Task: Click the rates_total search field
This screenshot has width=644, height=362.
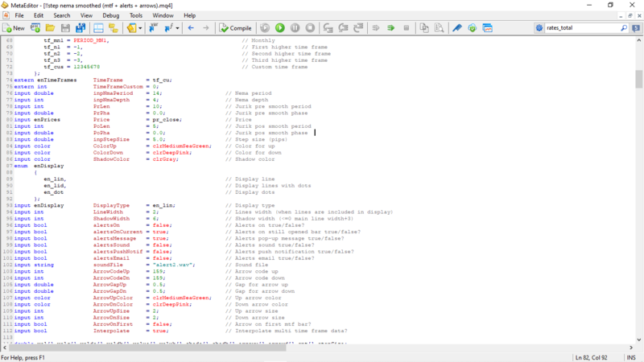Action: click(576, 28)
